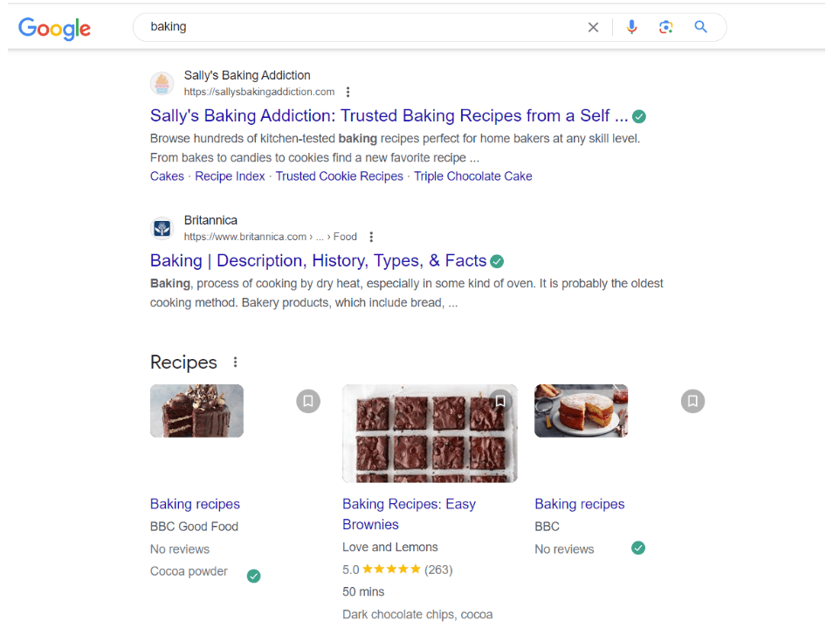Click the Google logo
840x642 pixels.
coord(55,28)
